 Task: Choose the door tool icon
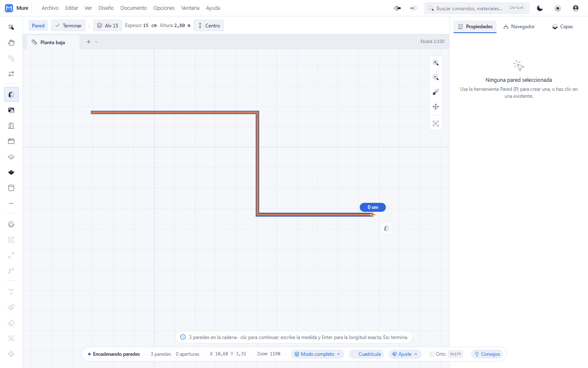tap(11, 126)
